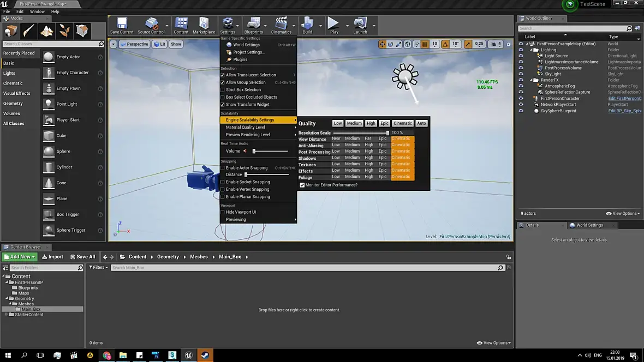Click Add New in Content Browser
This screenshot has height=362, width=644.
coord(20,257)
